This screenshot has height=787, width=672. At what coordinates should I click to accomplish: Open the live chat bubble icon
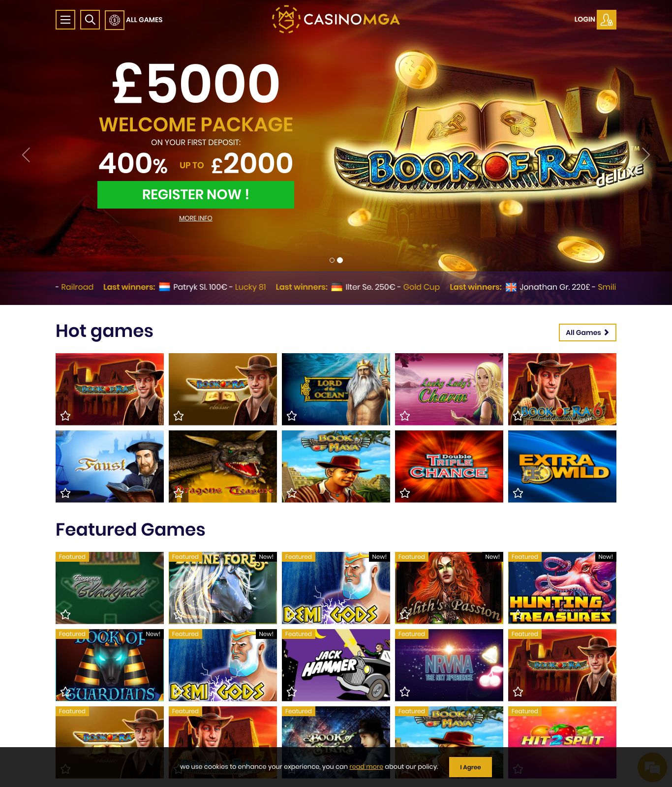click(652, 767)
